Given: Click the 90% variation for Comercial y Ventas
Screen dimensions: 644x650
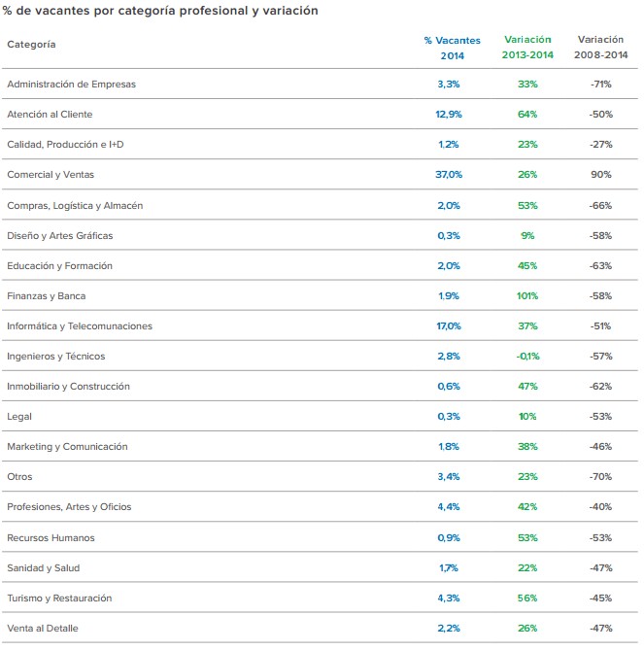Looking at the screenshot, I should [x=600, y=175].
